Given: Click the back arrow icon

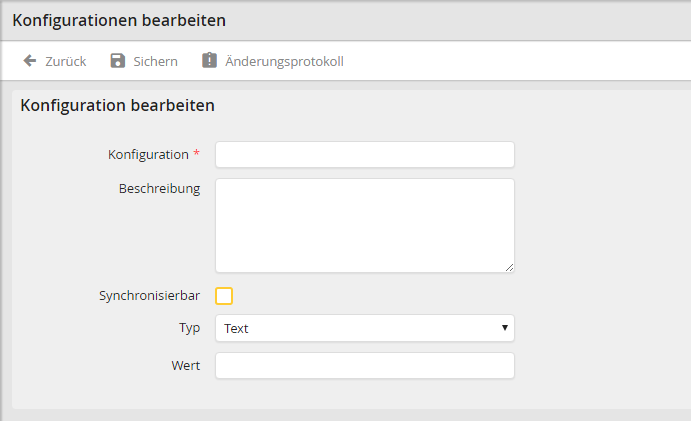Looking at the screenshot, I should point(30,61).
